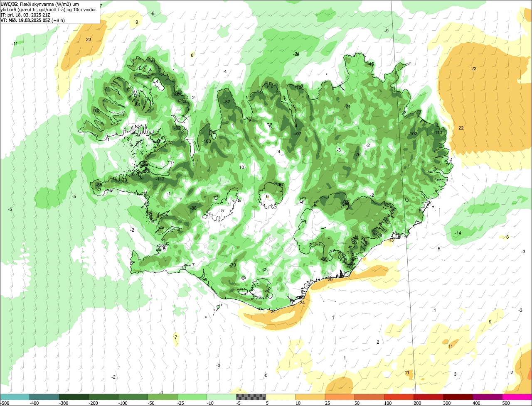
Task: Click the title line 'UWC/IG: Flæði skynvarma (W/m2) um'
Action: point(40,4)
